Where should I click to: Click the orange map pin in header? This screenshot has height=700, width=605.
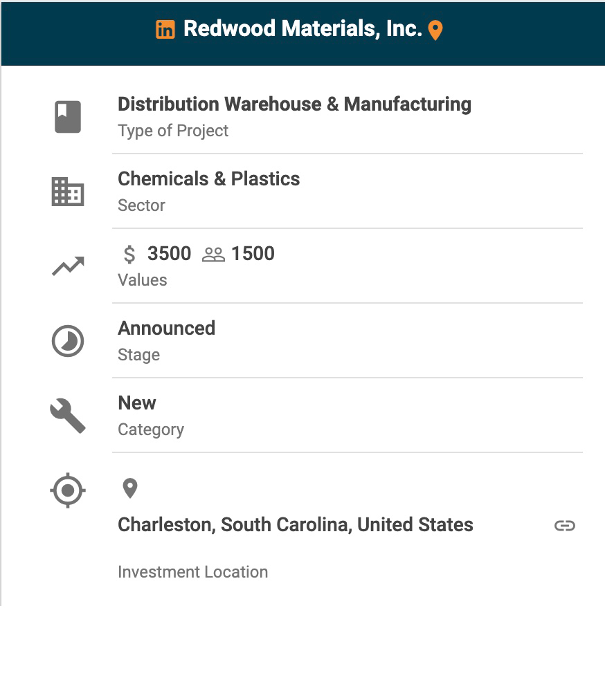click(435, 30)
